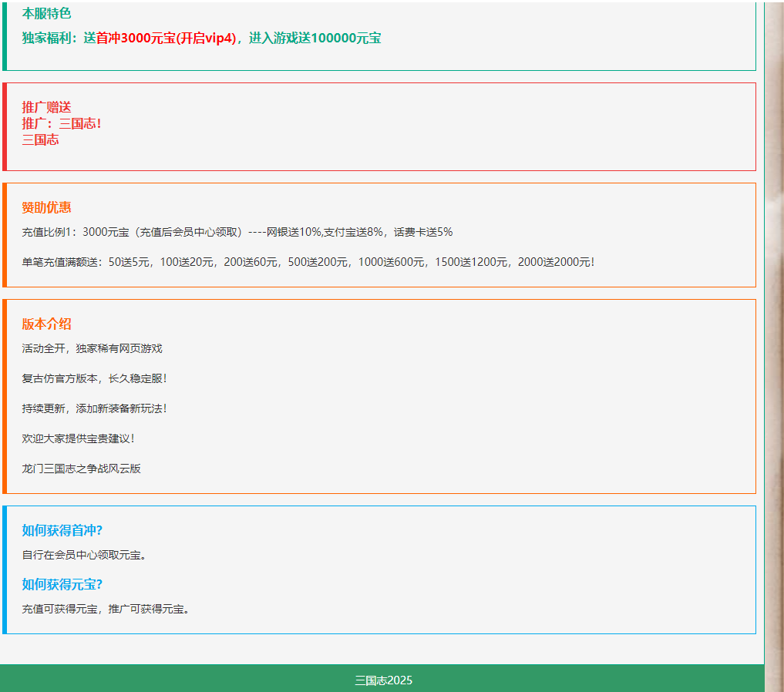784x692 pixels.
Task: Click the 本服特色 heading
Action: tap(46, 13)
